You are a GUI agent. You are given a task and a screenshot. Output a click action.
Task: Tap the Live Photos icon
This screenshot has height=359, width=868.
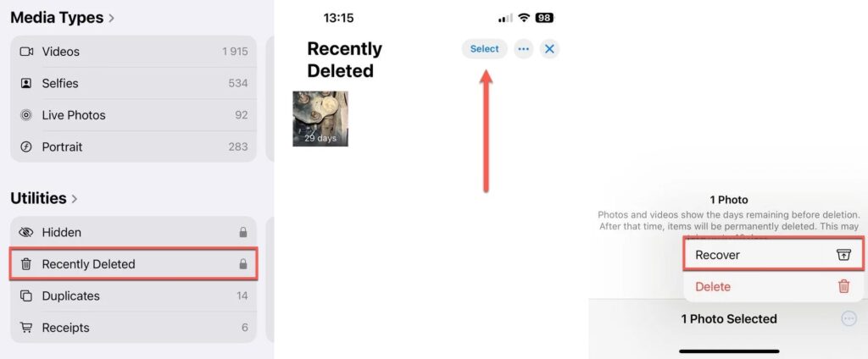click(26, 115)
